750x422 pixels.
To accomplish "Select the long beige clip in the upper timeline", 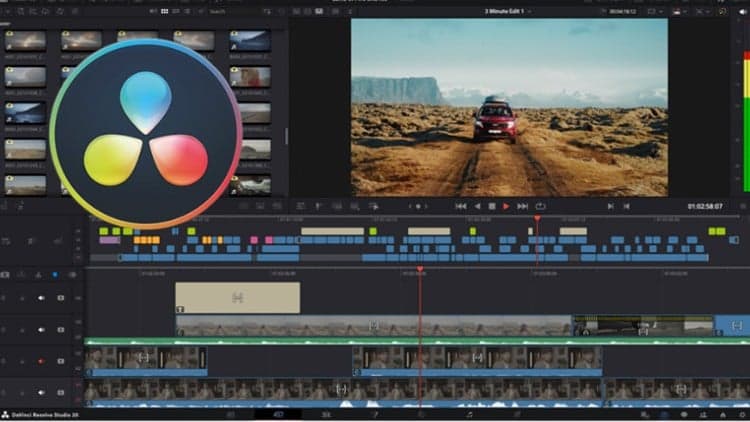I will pyautogui.click(x=332, y=231).
